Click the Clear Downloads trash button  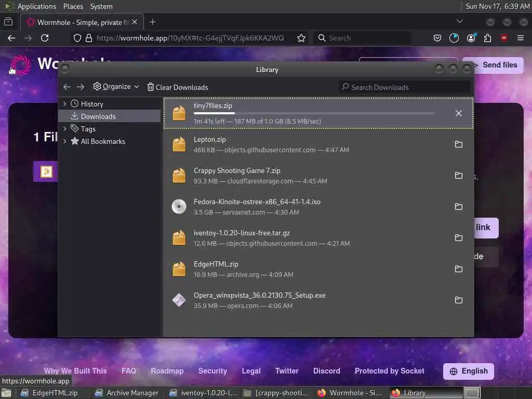click(x=178, y=87)
